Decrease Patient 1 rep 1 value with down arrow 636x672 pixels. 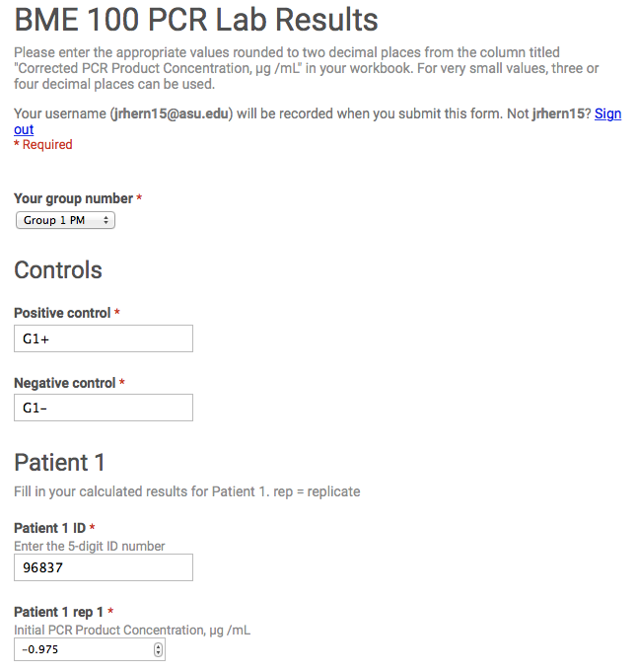click(159, 653)
